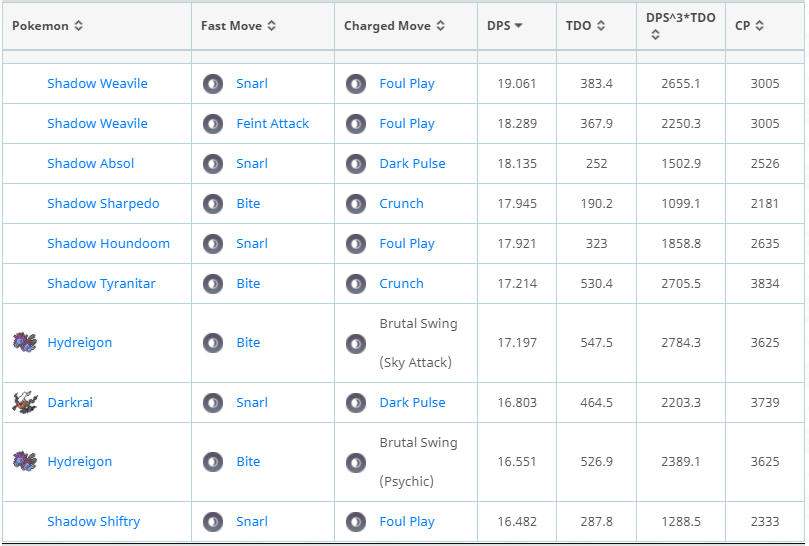Click type icon beside Brutal Swing (Sky Attack)
The height and width of the screenshot is (546, 809).
[356, 343]
